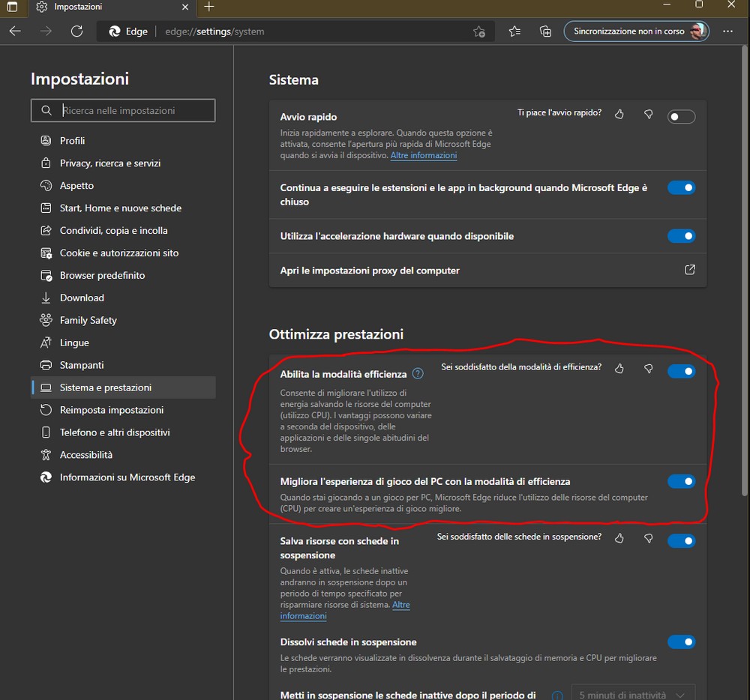Viewport: 750px width, 700px height.
Task: Disable hardware acceleration toggle
Action: point(681,236)
